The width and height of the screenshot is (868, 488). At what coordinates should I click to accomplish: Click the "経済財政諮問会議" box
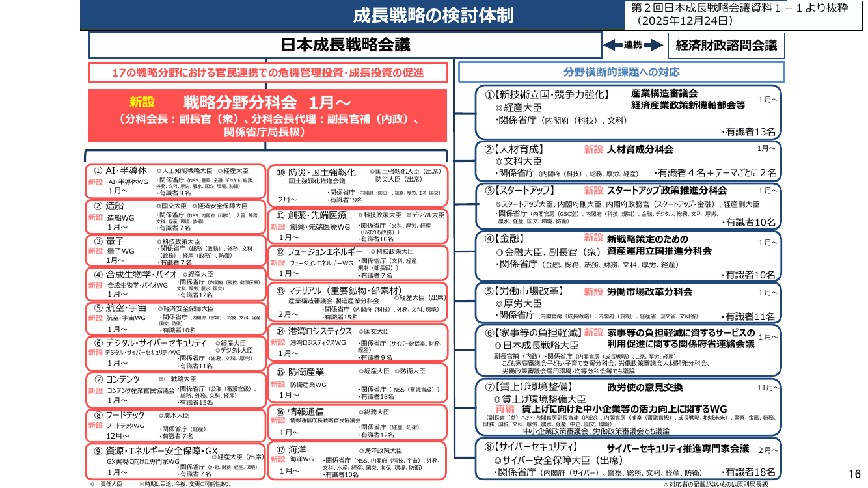click(x=726, y=46)
